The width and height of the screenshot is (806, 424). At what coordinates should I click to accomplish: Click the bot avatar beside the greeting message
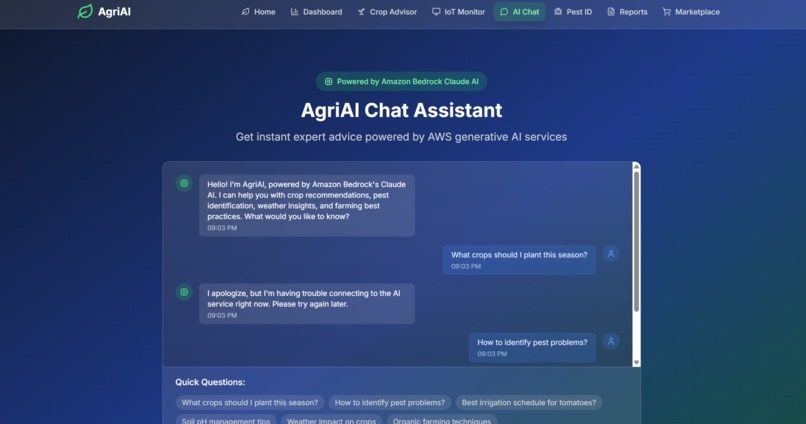tap(184, 183)
